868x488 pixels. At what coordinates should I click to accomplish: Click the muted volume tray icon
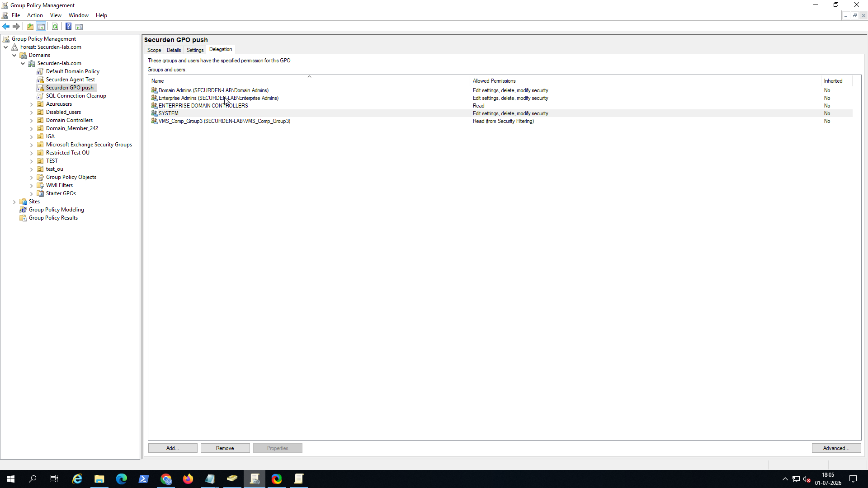click(x=807, y=479)
